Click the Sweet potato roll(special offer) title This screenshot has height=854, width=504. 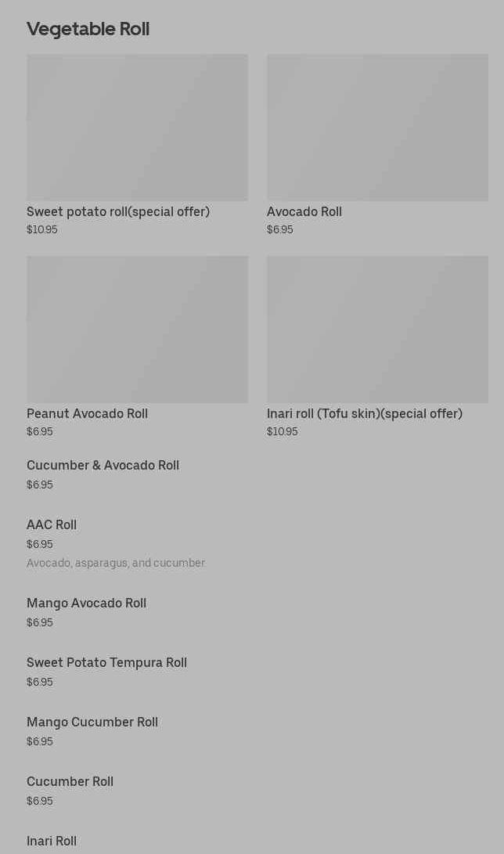pos(118,212)
